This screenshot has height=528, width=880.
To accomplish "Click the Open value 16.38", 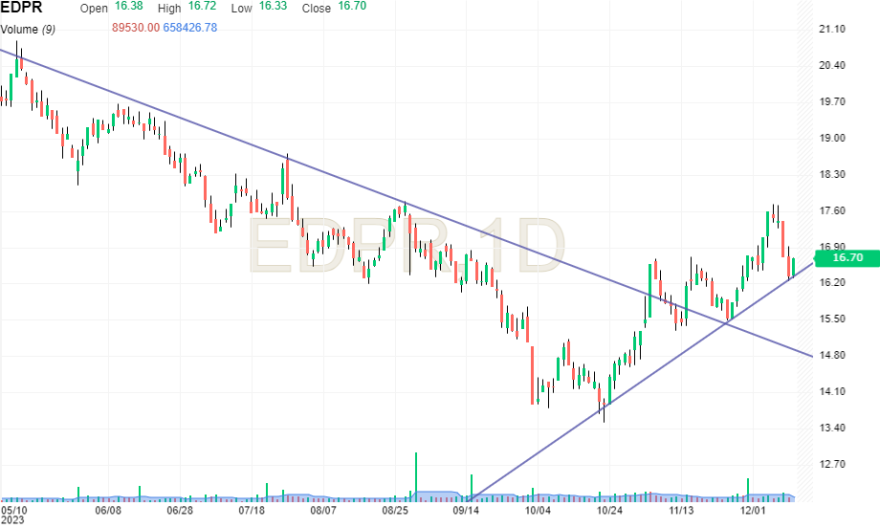I will pyautogui.click(x=129, y=6).
